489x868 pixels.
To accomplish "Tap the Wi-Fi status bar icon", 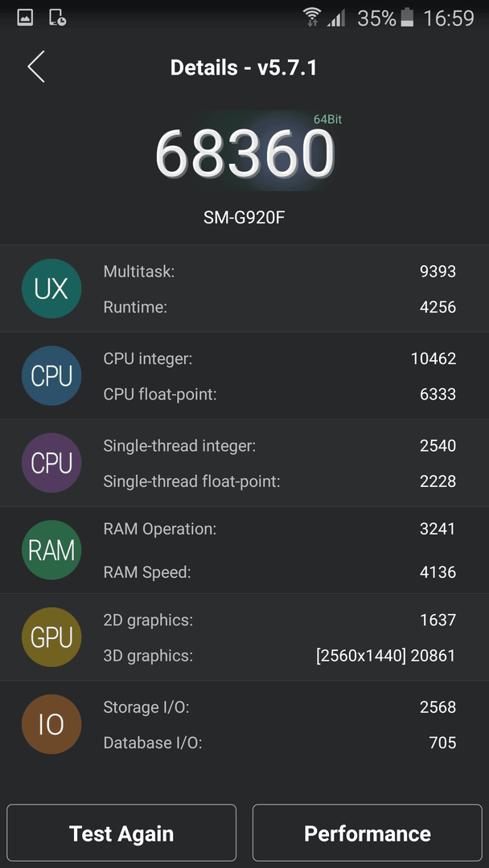I will pyautogui.click(x=312, y=18).
